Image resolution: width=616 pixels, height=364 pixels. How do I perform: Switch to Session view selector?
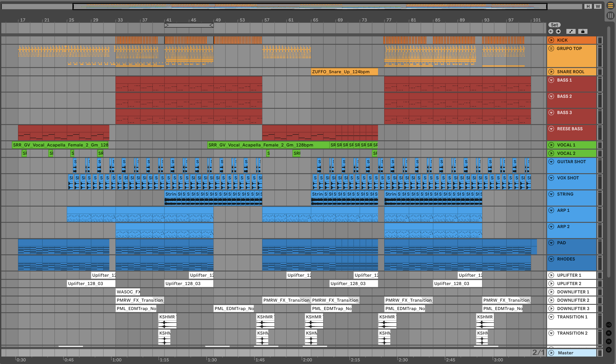coord(610,16)
